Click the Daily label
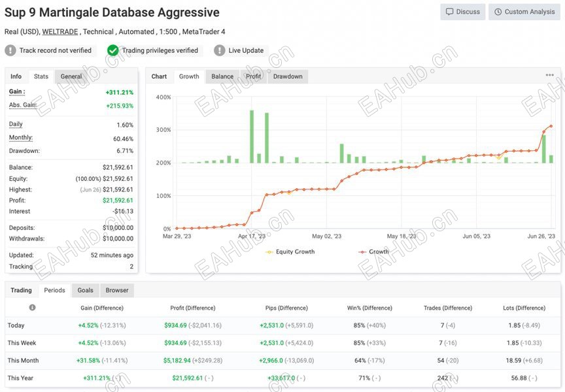Screen dimensions: 565x392 16,124
